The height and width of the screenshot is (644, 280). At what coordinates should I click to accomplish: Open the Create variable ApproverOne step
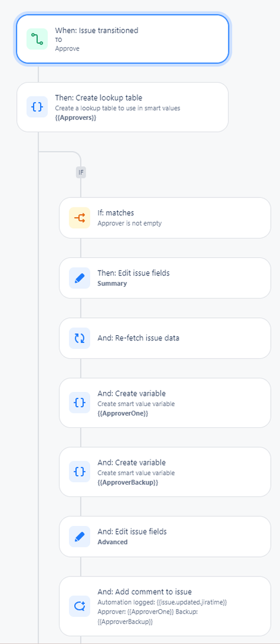pyautogui.click(x=165, y=403)
